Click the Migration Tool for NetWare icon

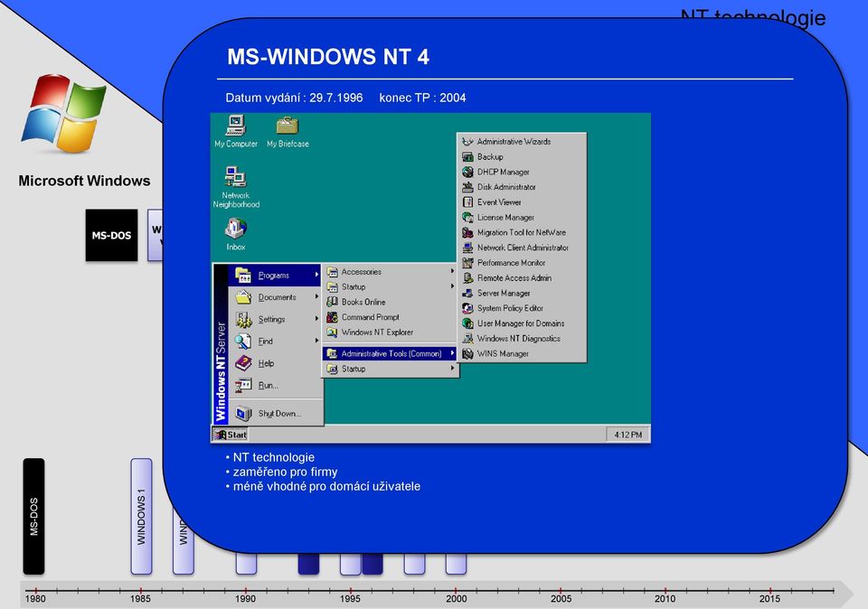tap(467, 232)
